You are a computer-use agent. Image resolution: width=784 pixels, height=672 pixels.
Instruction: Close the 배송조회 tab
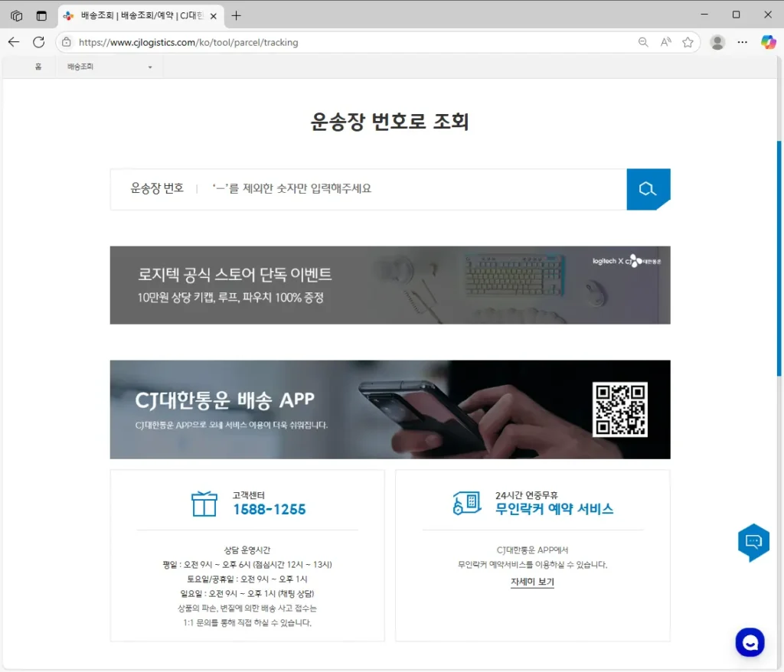pos(214,16)
